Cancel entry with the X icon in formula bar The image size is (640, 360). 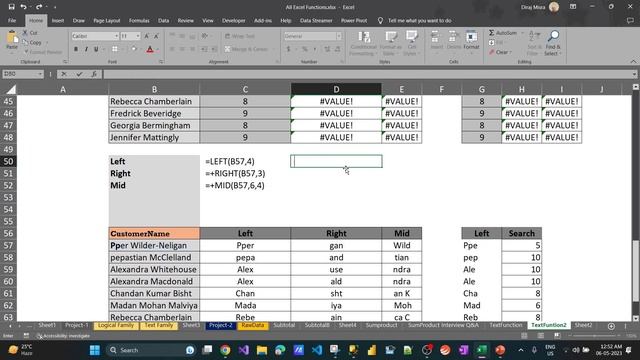click(x=64, y=74)
